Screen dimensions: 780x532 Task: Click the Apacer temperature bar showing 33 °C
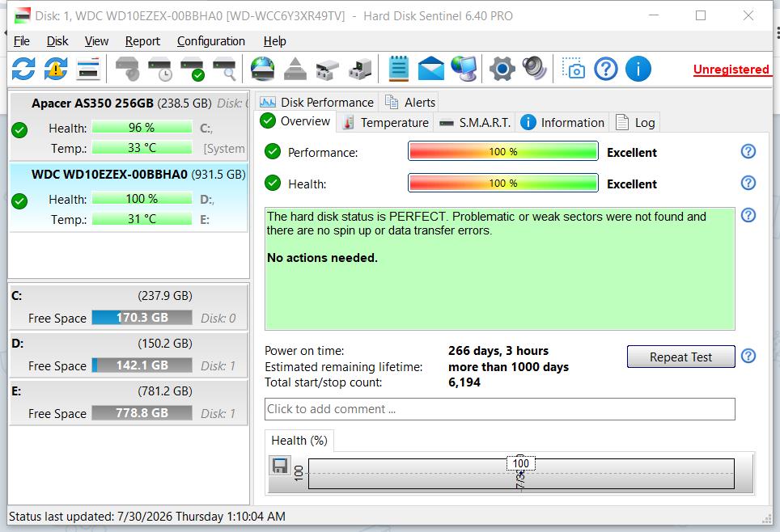(142, 148)
